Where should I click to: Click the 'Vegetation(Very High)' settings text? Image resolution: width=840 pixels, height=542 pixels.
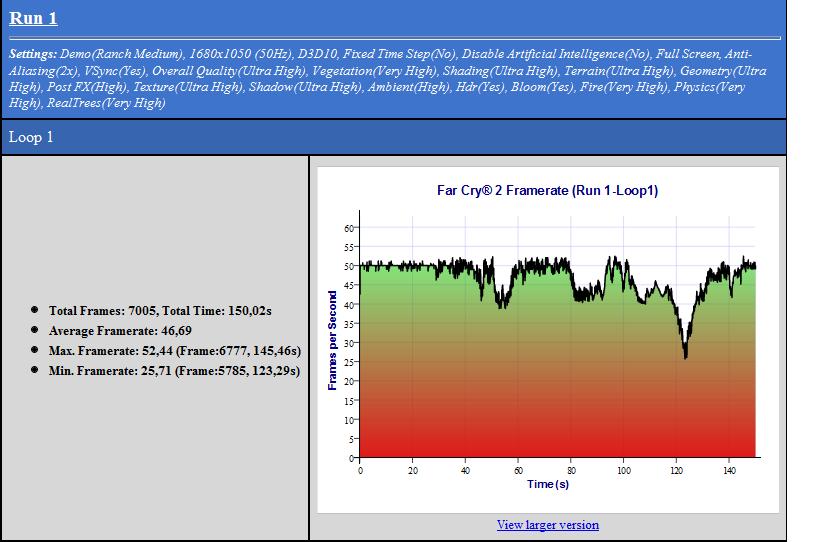374,71
